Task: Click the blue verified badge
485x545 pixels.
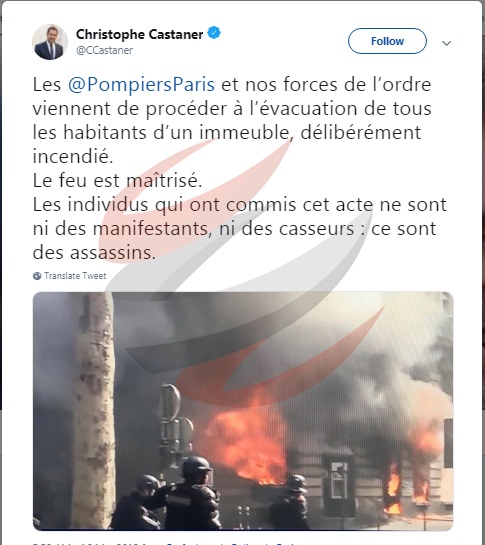Action: [x=214, y=33]
